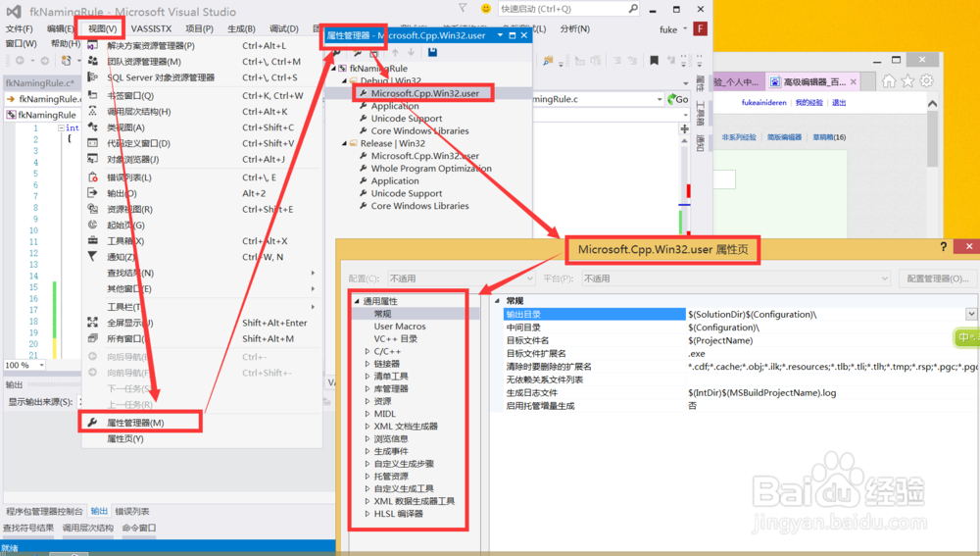
Task: Expand the HLSL 编译器 property node
Action: 367,514
